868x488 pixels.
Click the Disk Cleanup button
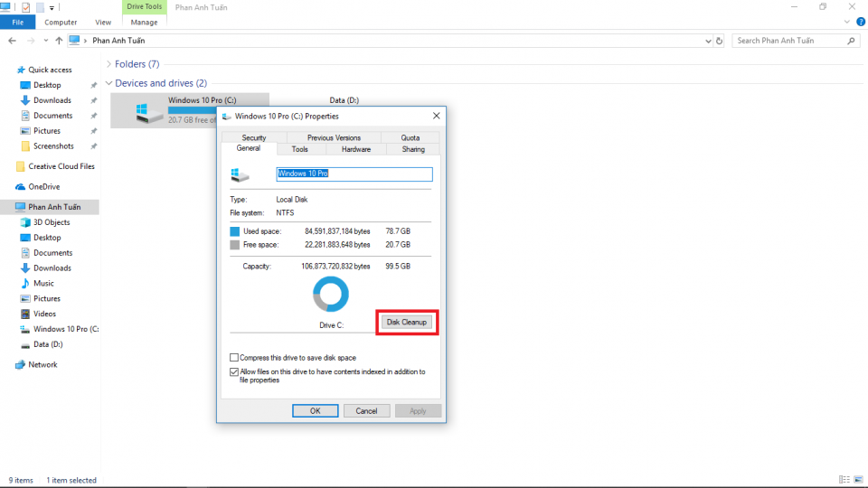[x=406, y=322]
